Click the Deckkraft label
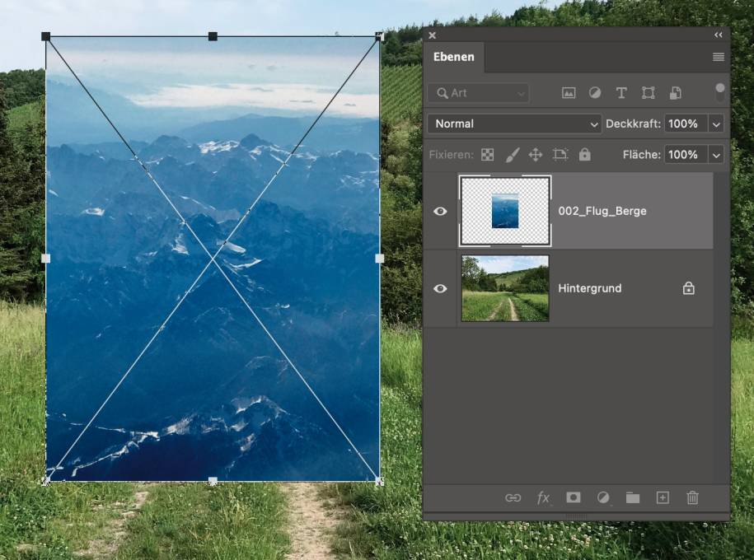Image resolution: width=754 pixels, height=560 pixels. click(x=633, y=124)
